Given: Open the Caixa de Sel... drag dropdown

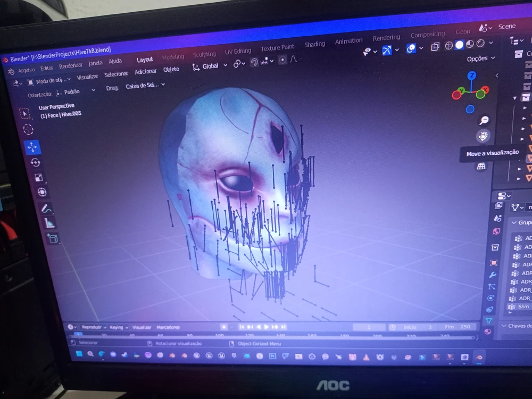Looking at the screenshot, I should pyautogui.click(x=145, y=86).
